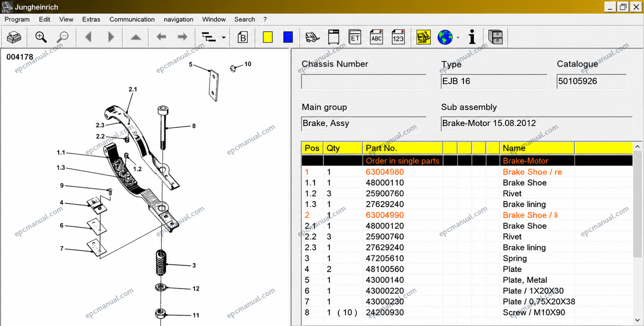Select the yellow square marker
This screenshot has height=326, width=644.
coord(268,37)
